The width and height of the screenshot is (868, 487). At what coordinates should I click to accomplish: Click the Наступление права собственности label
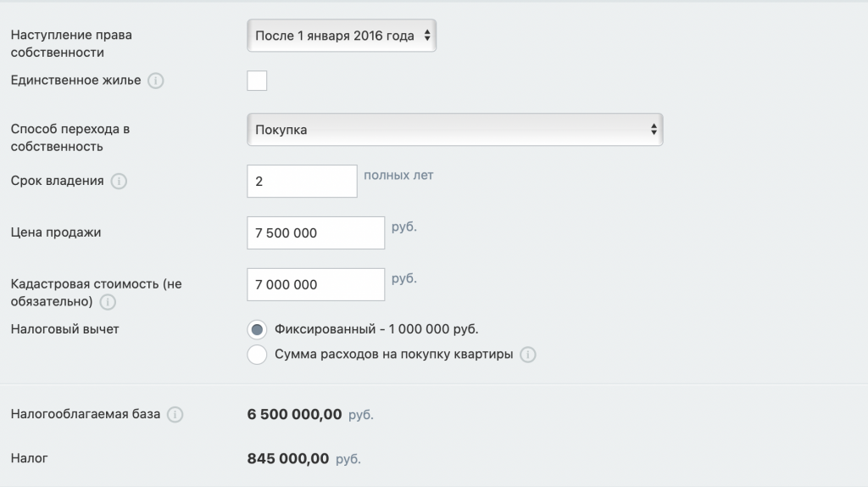point(71,44)
